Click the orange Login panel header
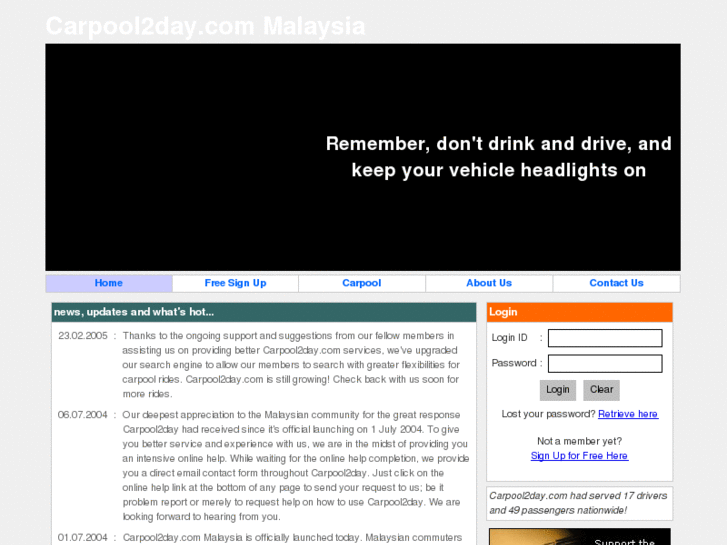This screenshot has width=727, height=545. tap(580, 312)
